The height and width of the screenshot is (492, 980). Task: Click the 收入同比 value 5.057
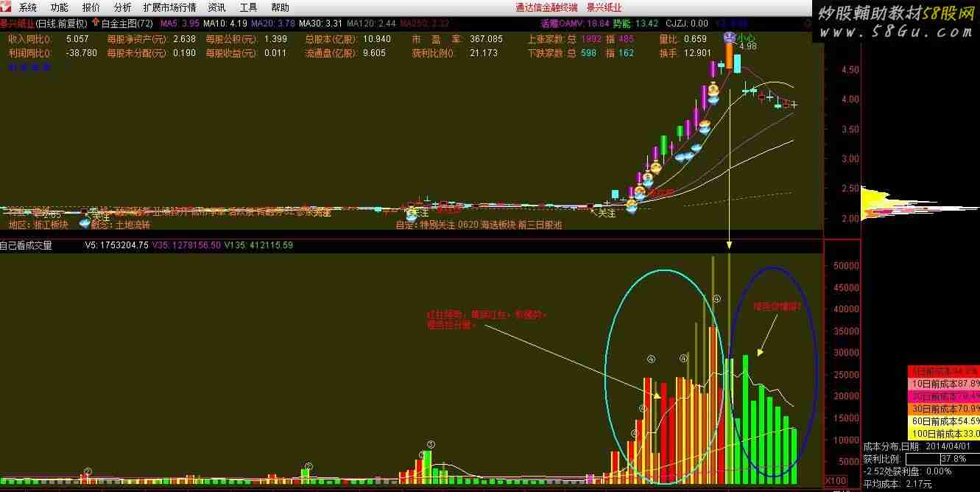(x=77, y=39)
